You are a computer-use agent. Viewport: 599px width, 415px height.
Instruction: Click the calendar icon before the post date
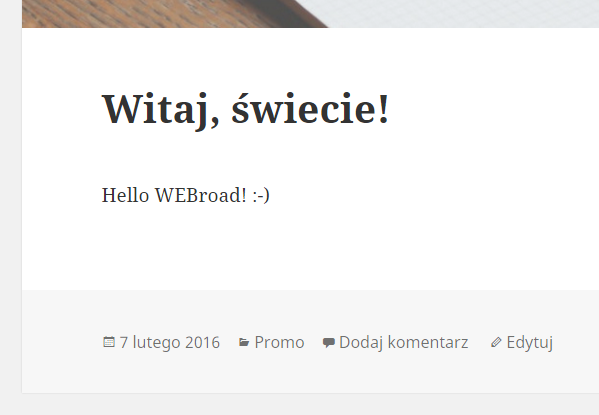pyautogui.click(x=109, y=342)
